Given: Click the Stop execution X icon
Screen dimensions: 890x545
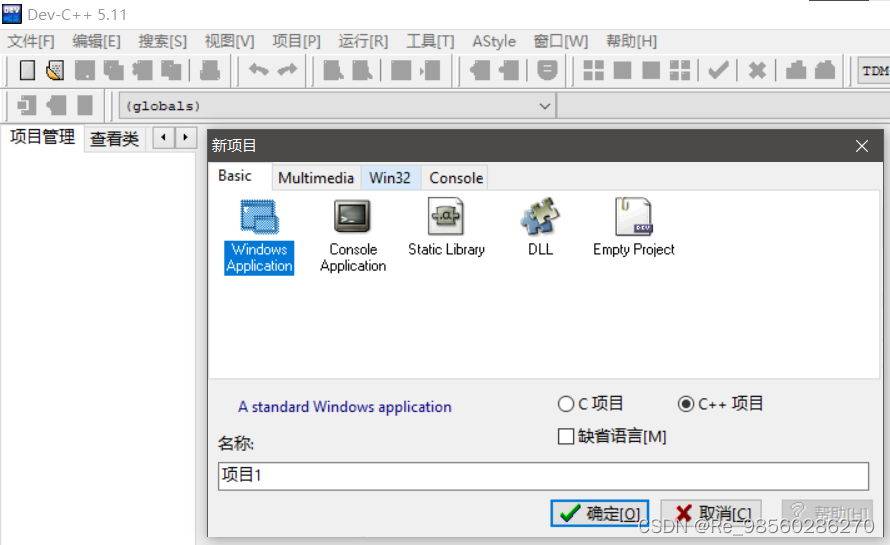Looking at the screenshot, I should pos(757,70).
